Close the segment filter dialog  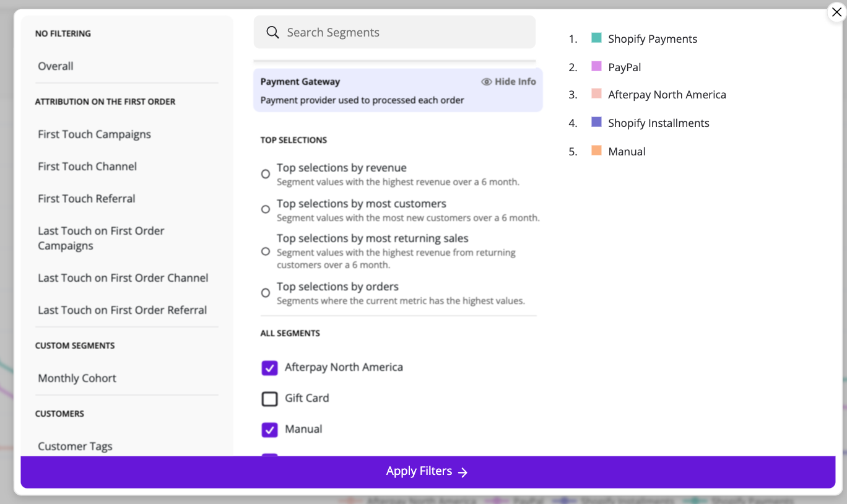(x=836, y=12)
